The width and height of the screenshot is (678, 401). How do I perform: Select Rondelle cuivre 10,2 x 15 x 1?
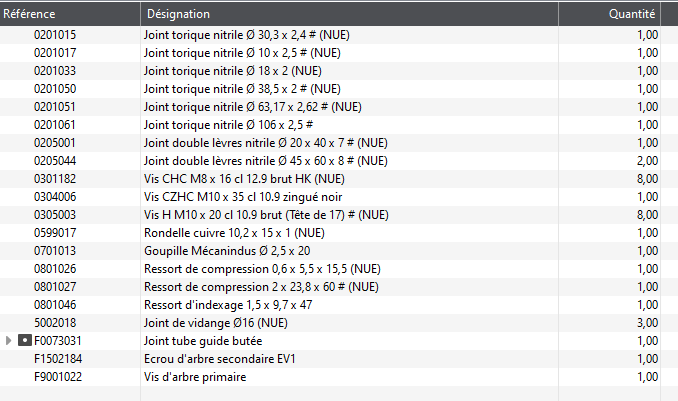330,233
